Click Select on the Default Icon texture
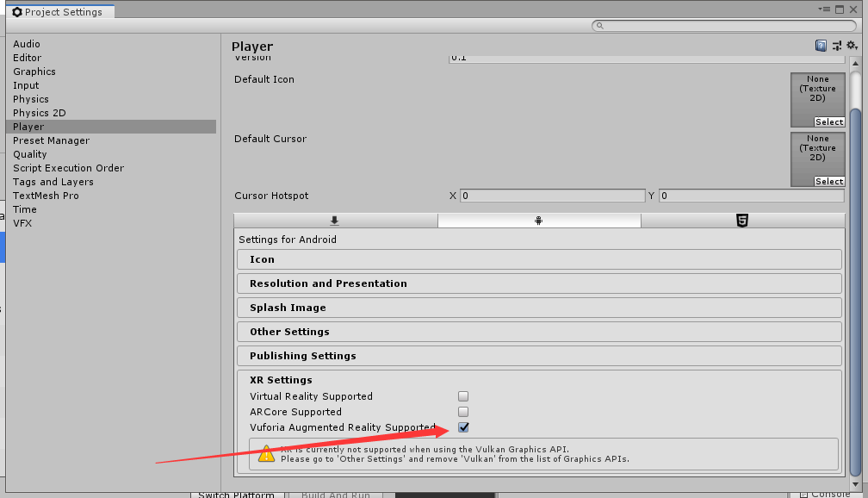This screenshot has height=498, width=868. coord(828,121)
